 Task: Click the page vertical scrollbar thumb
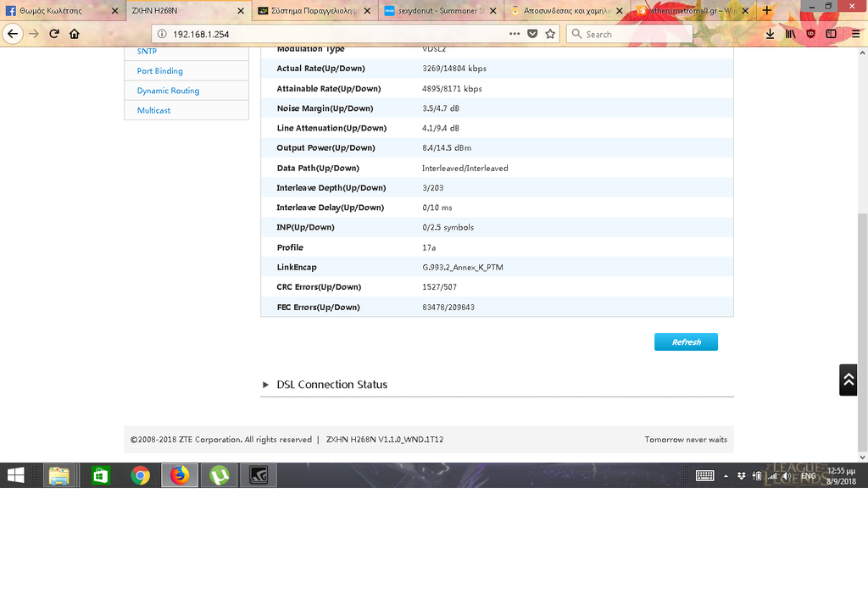[862, 332]
